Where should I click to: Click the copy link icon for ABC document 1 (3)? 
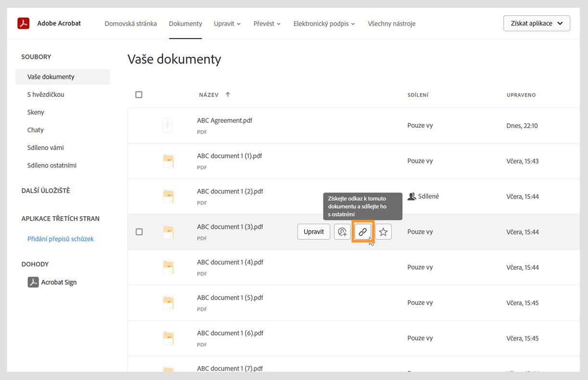coord(363,232)
